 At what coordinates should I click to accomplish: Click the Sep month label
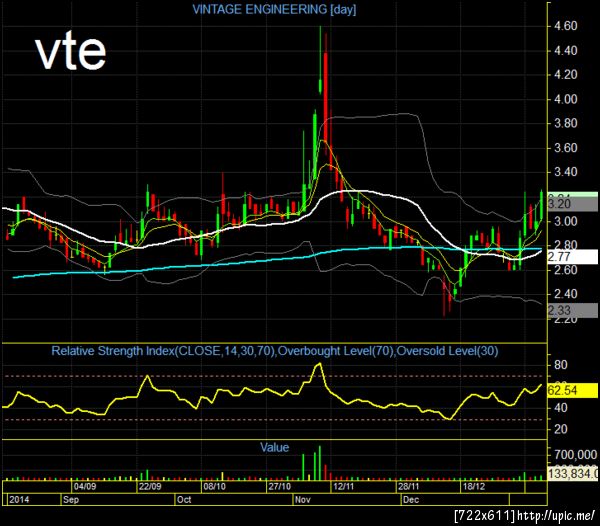click(71, 500)
